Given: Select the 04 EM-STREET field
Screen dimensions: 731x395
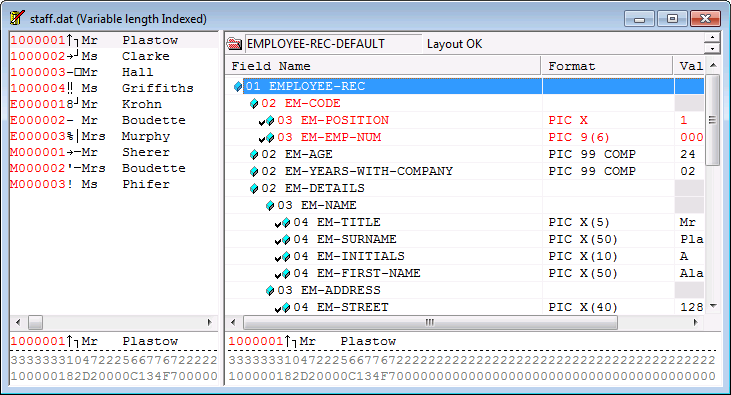Looking at the screenshot, I should point(465,307).
